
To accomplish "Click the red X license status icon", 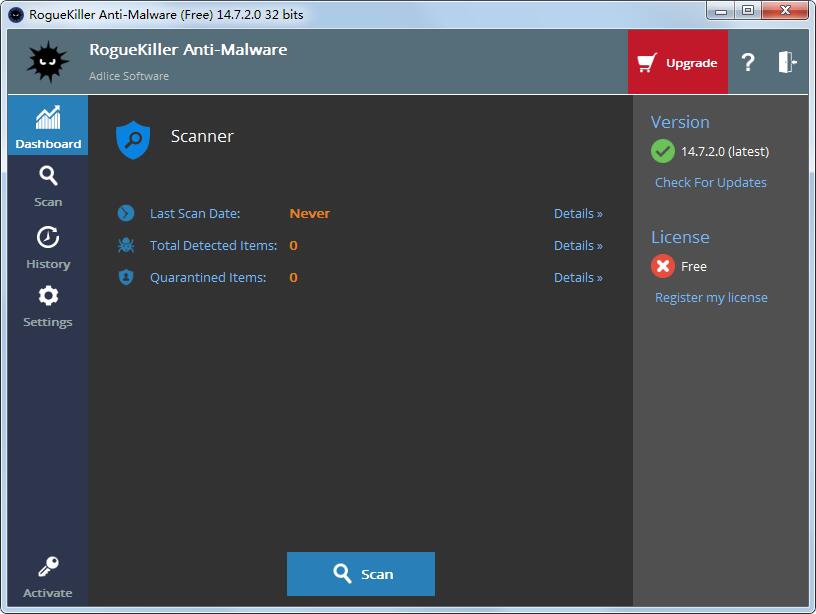I will [662, 266].
